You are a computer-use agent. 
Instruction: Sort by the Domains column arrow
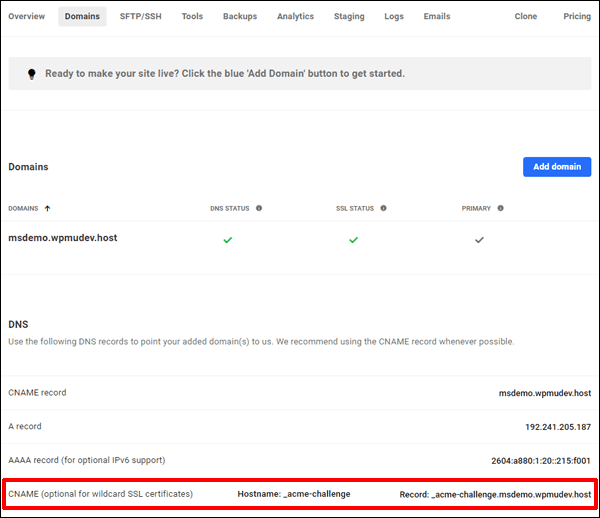point(47,209)
